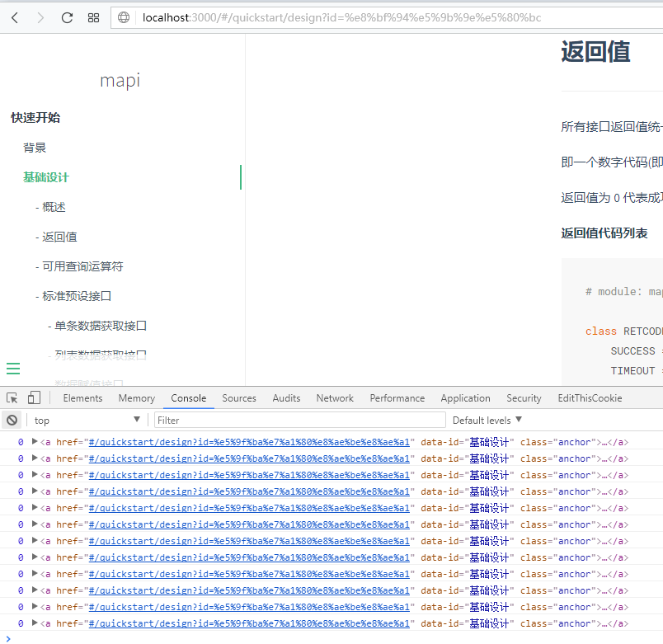Click the globe site info icon
The width and height of the screenshot is (663, 644).
tap(124, 17)
